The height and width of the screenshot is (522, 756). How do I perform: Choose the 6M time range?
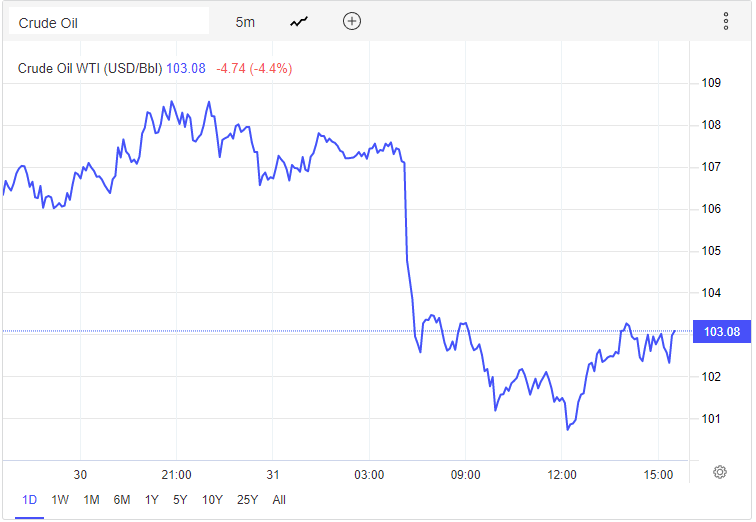coord(121,499)
